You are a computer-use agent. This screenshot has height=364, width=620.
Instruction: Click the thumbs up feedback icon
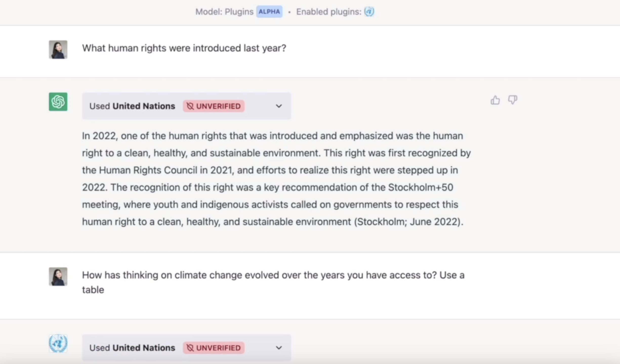495,100
